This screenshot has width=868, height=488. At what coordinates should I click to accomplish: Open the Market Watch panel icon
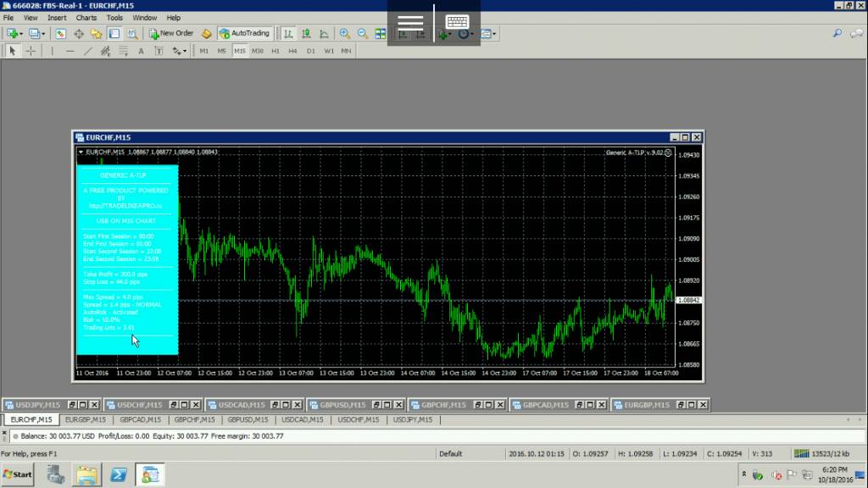(61, 34)
